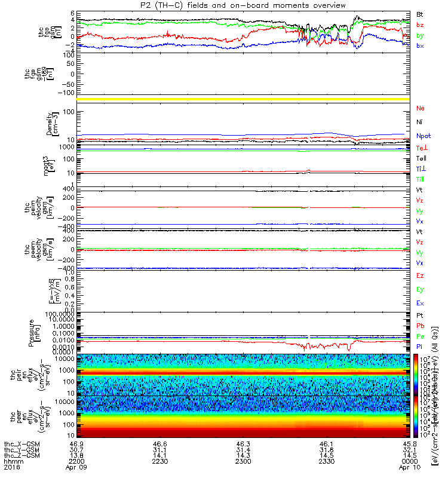The height and width of the screenshot is (478, 448).
Task: Select the Ni density legend label
Action: tap(419, 122)
